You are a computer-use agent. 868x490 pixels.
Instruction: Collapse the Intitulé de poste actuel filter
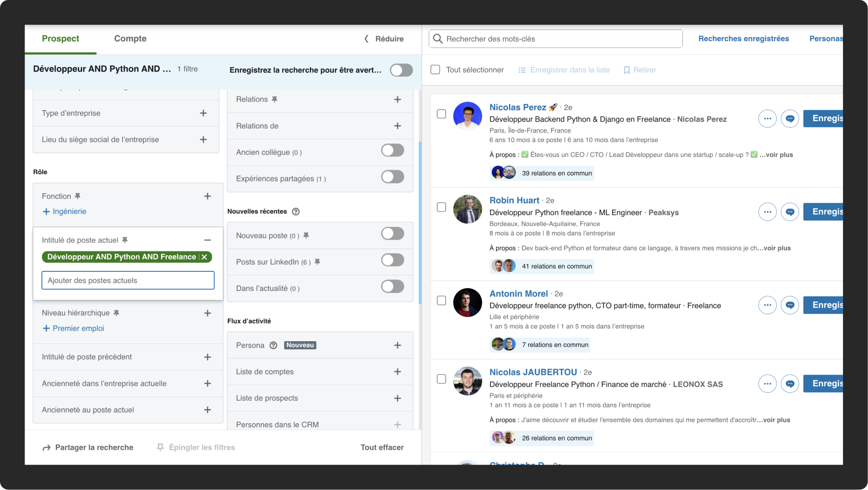click(x=207, y=240)
